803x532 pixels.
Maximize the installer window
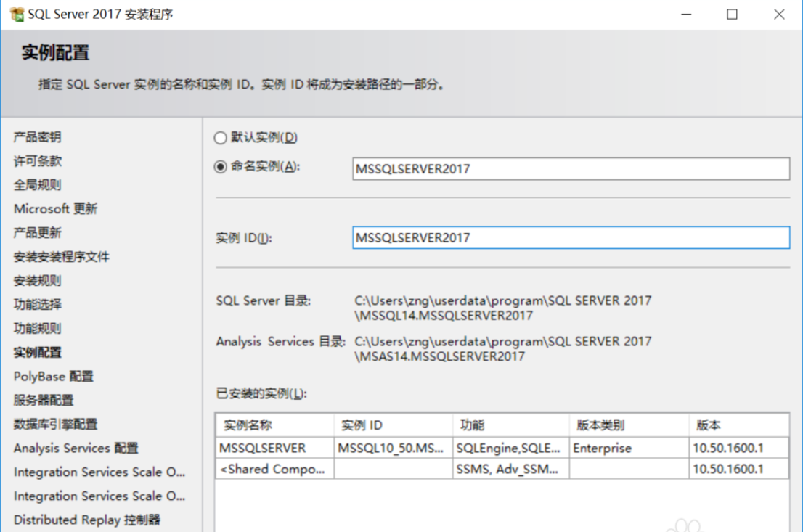(732, 15)
